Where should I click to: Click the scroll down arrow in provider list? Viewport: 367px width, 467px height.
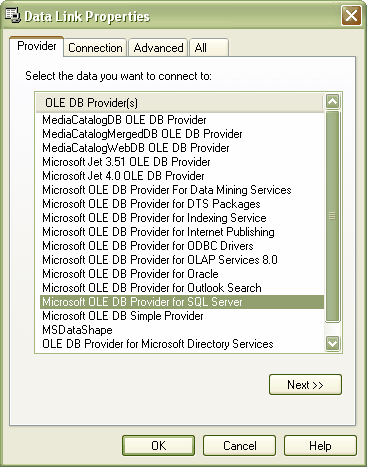pyautogui.click(x=333, y=343)
